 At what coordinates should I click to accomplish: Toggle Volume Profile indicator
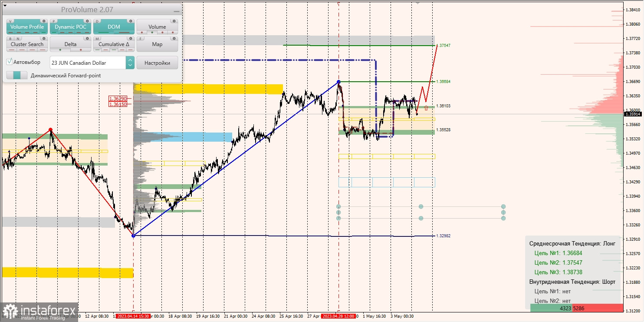point(27,27)
